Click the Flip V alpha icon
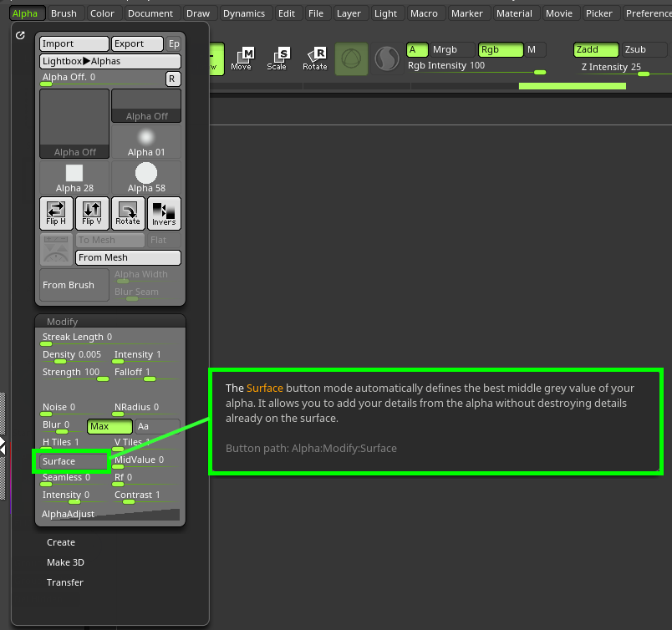The height and width of the screenshot is (630, 672). [92, 213]
